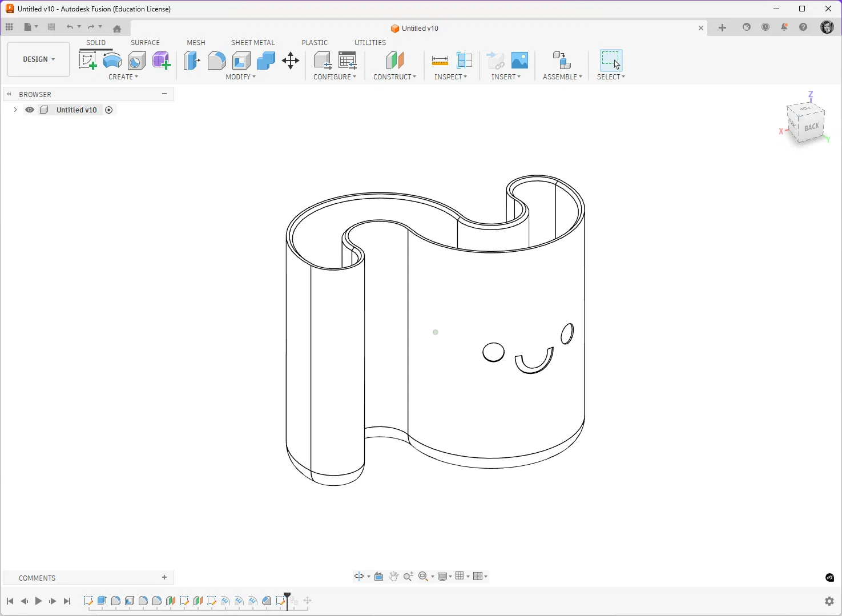Activate the Move/Copy arrows tool

click(291, 61)
